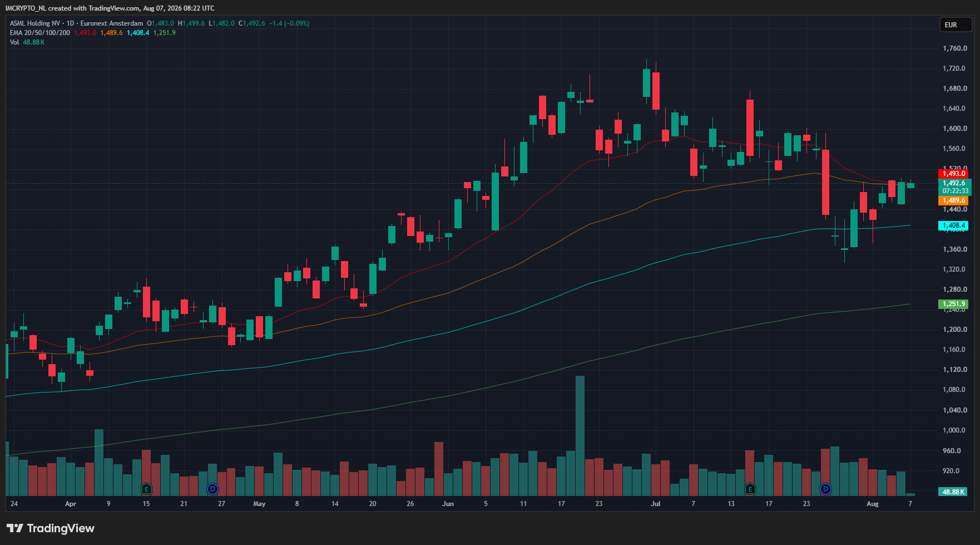Click the Jun label on time axis
The image size is (980, 545).
[x=448, y=504]
